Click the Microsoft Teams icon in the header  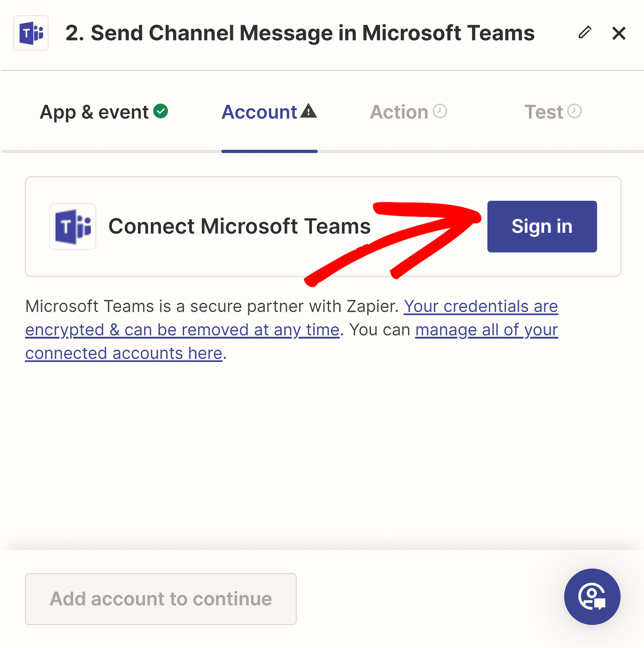31,33
